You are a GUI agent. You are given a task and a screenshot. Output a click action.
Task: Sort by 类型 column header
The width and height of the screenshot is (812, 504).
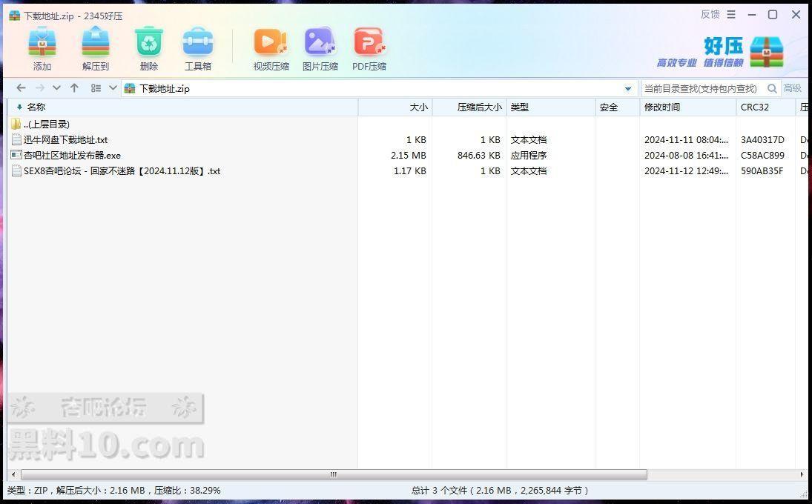coord(551,107)
